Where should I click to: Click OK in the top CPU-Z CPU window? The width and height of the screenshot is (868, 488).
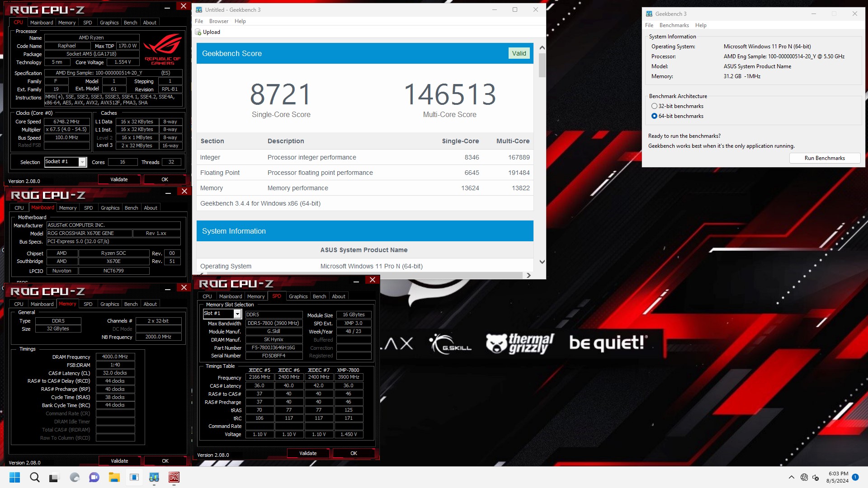point(165,179)
